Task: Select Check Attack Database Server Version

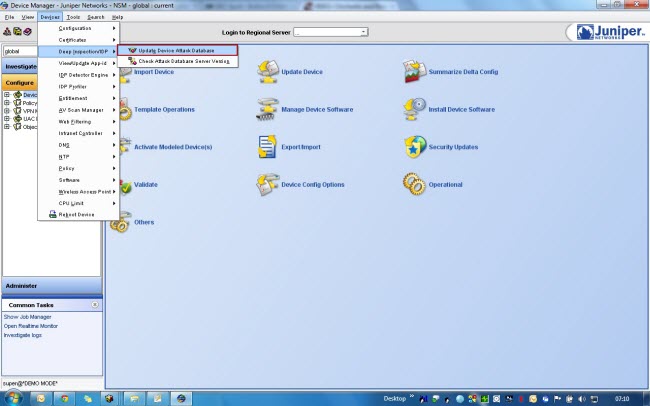Action: 177,61
